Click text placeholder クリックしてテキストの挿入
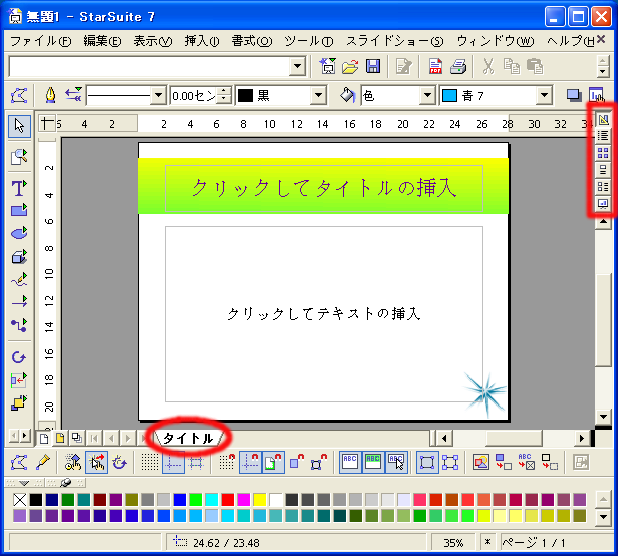 [x=324, y=314]
